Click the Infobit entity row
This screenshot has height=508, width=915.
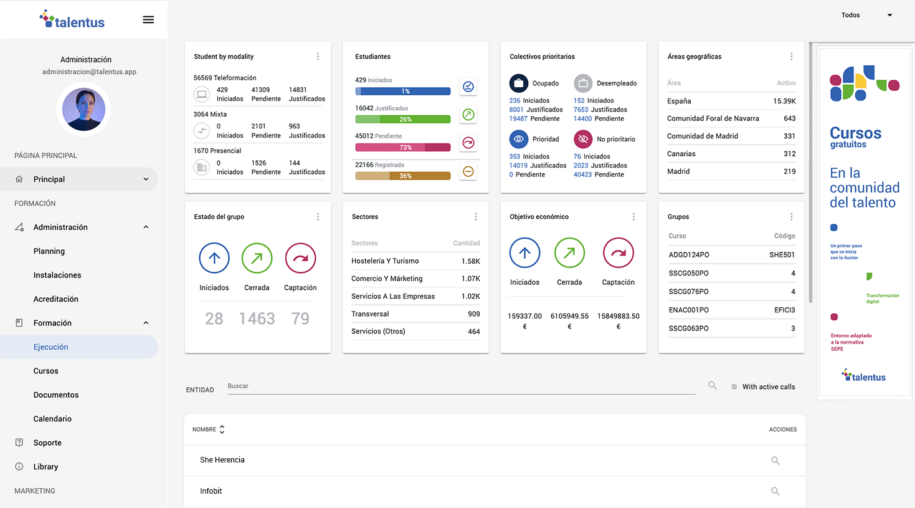(x=211, y=491)
